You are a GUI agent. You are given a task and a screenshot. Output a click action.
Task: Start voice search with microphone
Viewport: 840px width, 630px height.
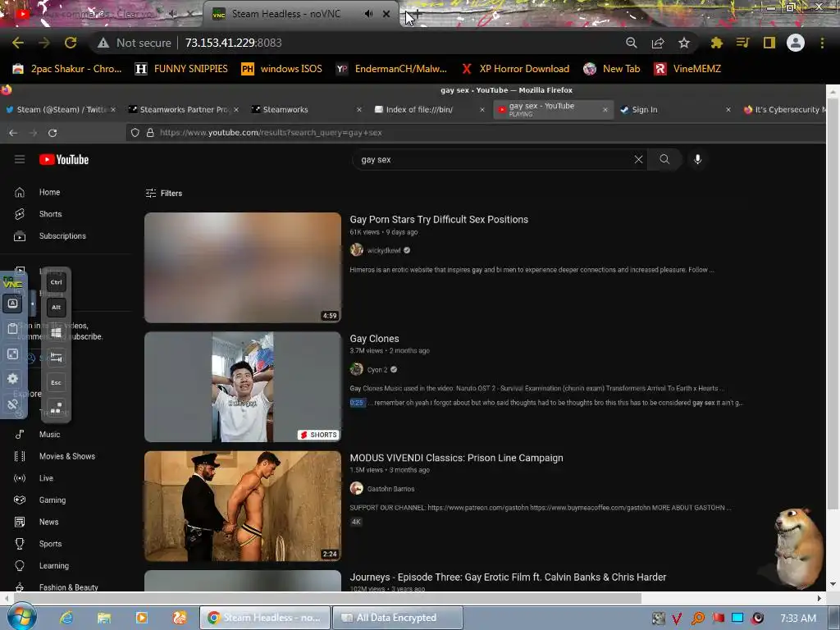coord(697,159)
